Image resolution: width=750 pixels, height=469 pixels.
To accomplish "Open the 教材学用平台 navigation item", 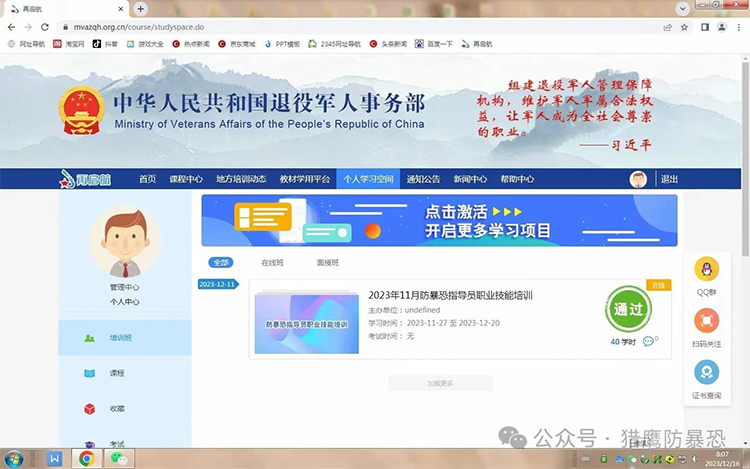I will [x=305, y=179].
